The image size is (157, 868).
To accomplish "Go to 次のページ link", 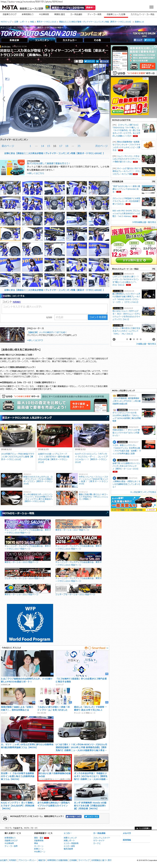I will point(101,146).
